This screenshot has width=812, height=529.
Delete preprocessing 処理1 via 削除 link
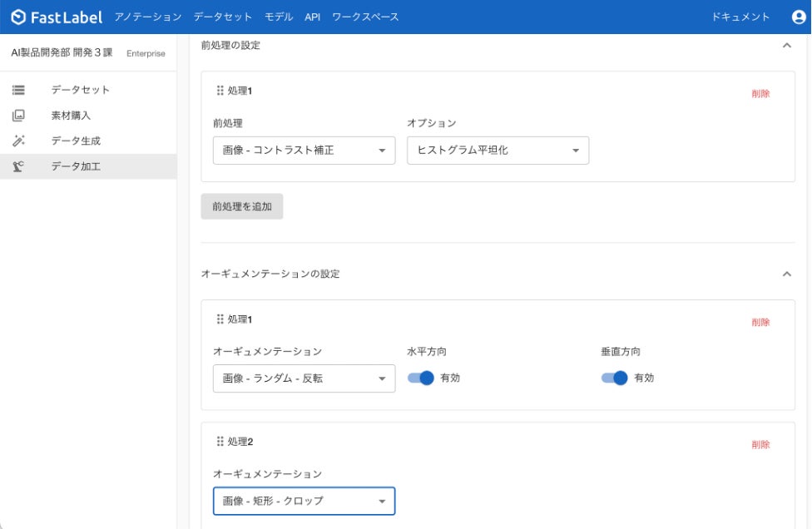coord(760,94)
